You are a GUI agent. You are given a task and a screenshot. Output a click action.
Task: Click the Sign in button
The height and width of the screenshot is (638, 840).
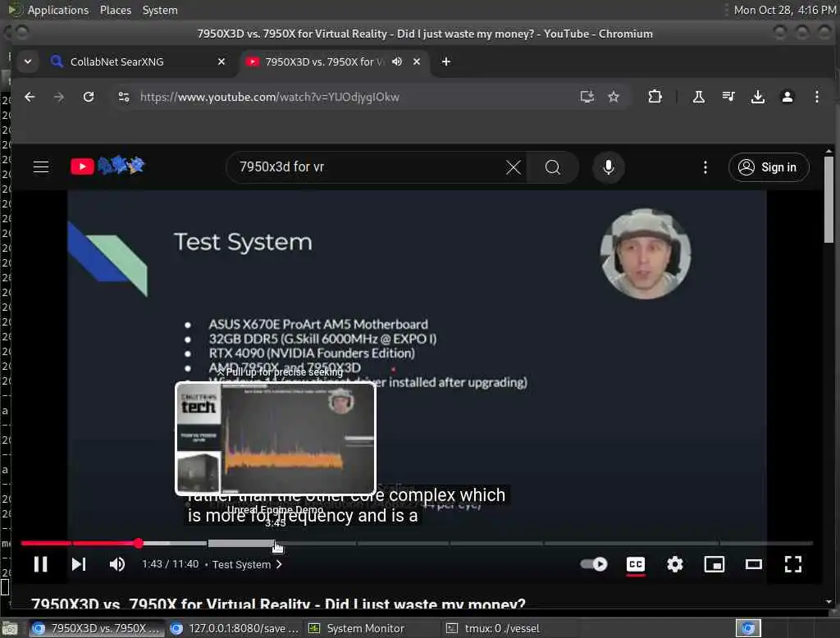(768, 167)
